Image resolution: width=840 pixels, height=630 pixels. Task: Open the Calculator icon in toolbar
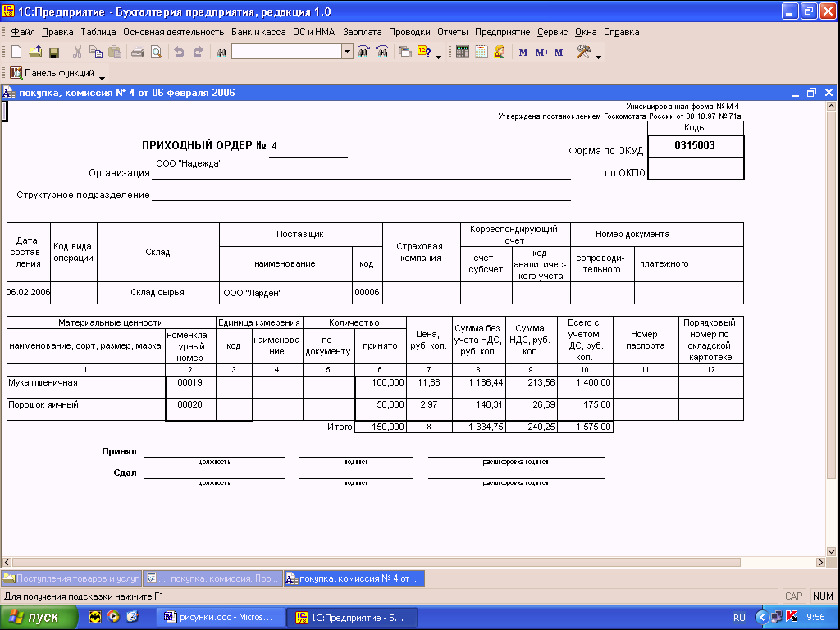click(463, 52)
